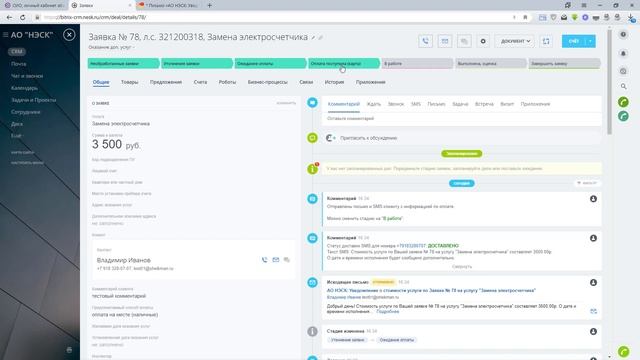
Task: Open the timeline filter dropdown
Action: pos(587,183)
